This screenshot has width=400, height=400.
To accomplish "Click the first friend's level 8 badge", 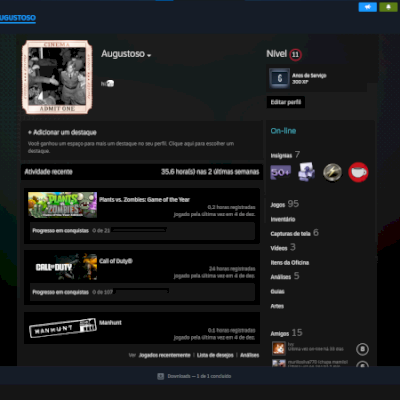I will pyautogui.click(x=362, y=349).
